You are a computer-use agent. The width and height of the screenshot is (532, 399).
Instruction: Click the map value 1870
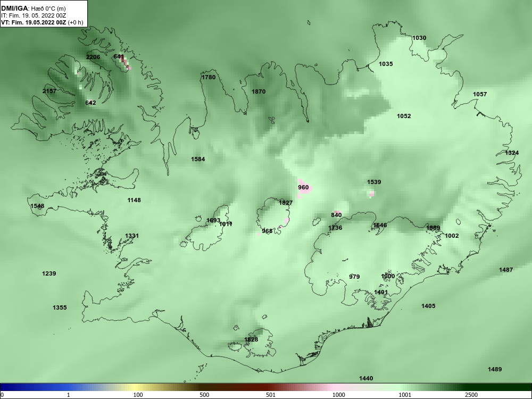coord(259,92)
